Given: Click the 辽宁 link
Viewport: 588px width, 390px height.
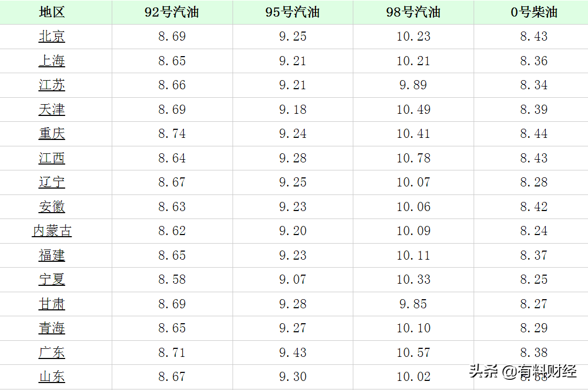Looking at the screenshot, I should [x=52, y=182].
